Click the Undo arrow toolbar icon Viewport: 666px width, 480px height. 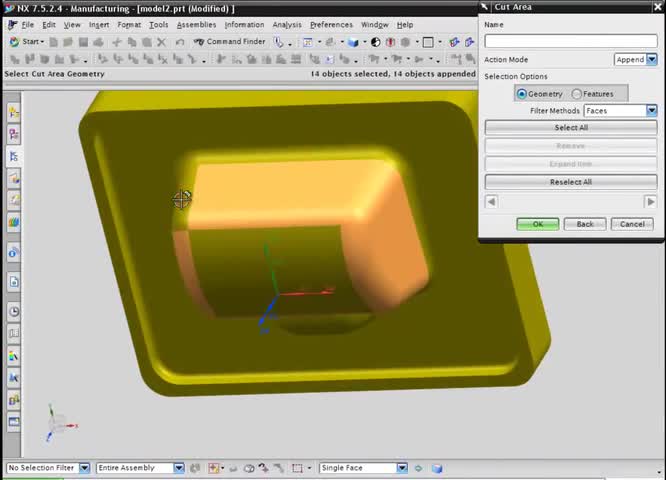click(180, 42)
